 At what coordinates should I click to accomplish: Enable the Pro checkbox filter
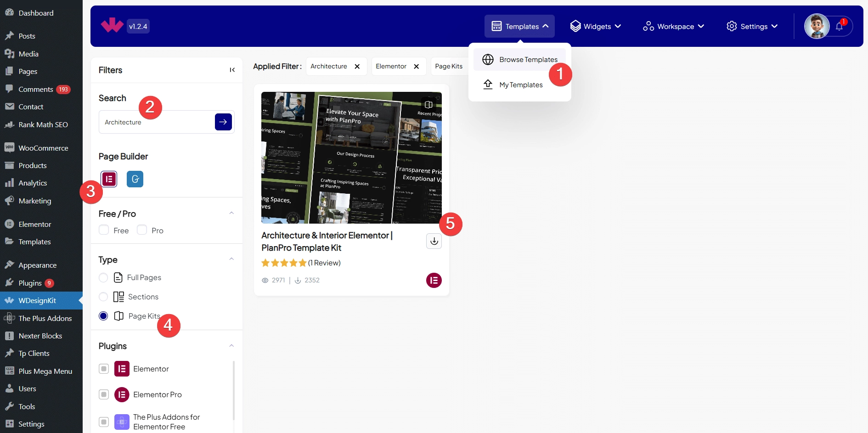pyautogui.click(x=142, y=230)
